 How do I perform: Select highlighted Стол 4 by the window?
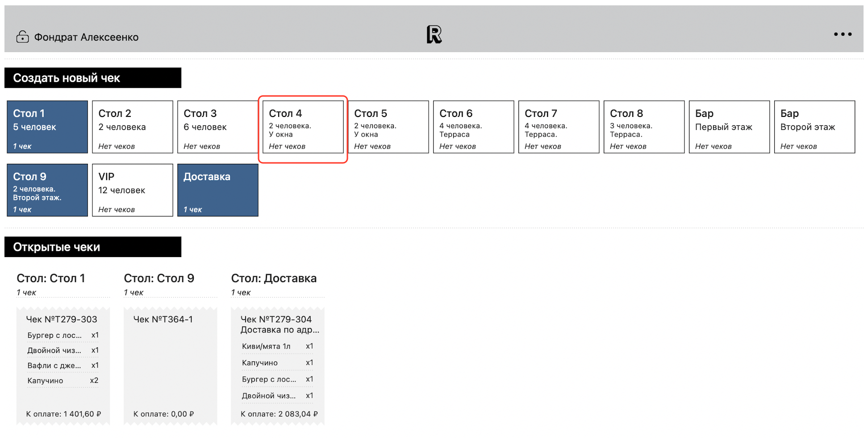[303, 127]
